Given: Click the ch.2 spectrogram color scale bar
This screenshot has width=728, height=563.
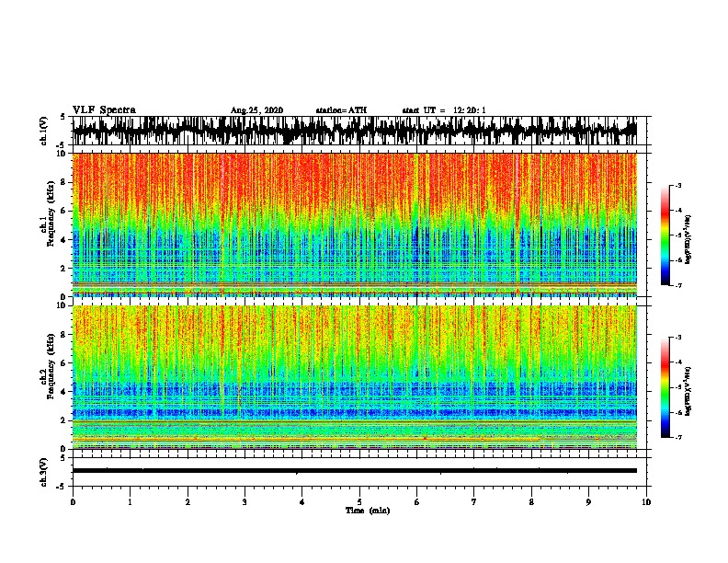Looking at the screenshot, I should (x=665, y=387).
